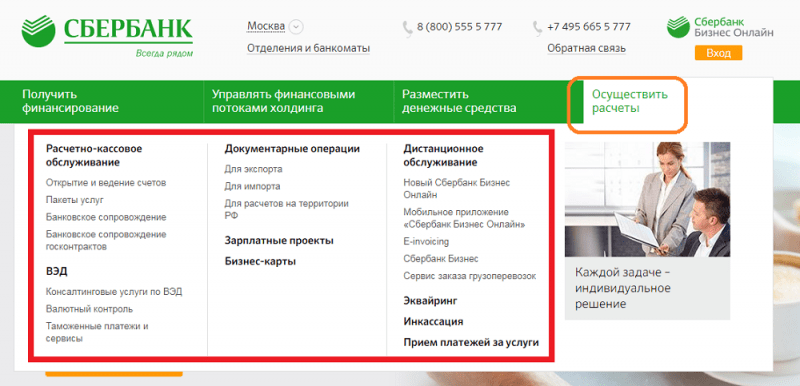Open Расчетно-кассовое обслуживание heading
Image resolution: width=800 pixels, height=386 pixels.
[94, 156]
